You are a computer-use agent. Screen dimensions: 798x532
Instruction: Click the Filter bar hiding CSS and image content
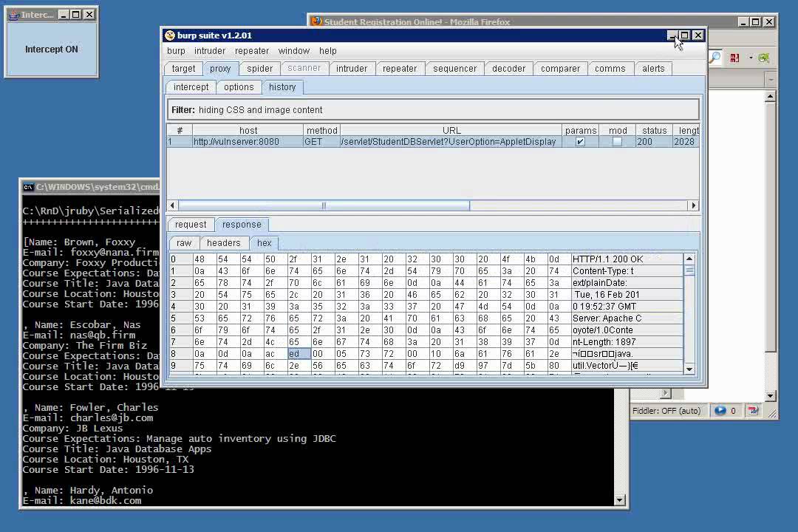[x=433, y=110]
